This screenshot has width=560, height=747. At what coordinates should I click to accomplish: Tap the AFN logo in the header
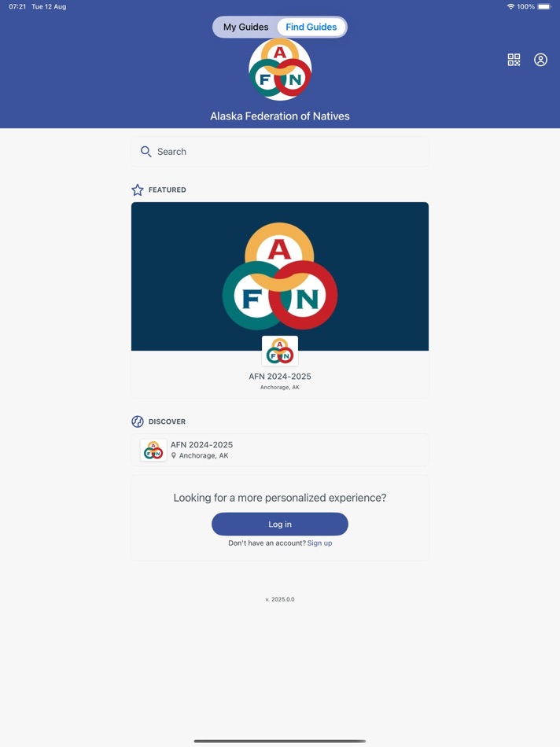(x=280, y=69)
